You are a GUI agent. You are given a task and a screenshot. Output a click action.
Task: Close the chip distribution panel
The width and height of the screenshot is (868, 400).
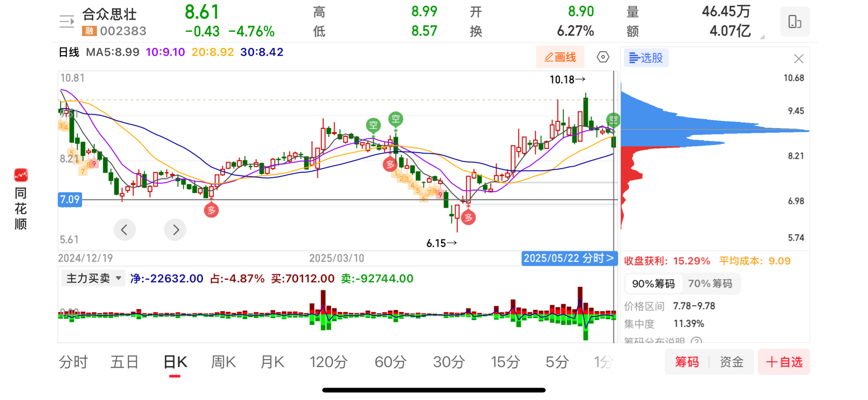click(799, 59)
